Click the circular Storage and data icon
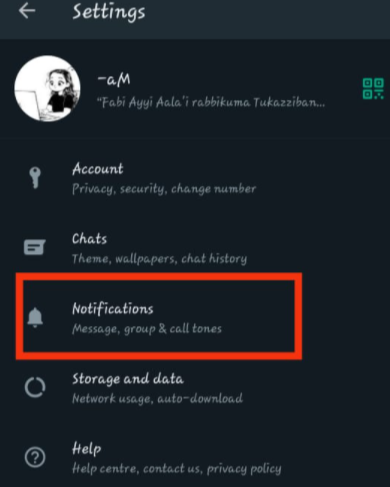The height and width of the screenshot is (487, 390). point(35,387)
